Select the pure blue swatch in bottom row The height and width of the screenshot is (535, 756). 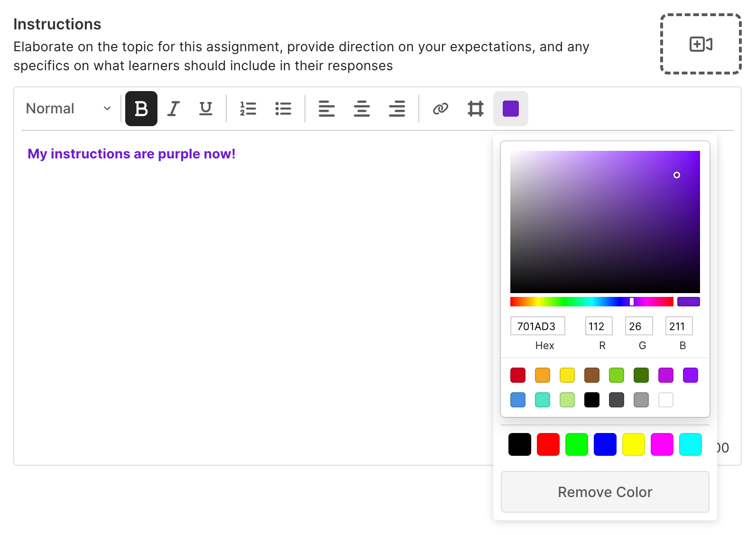click(605, 444)
